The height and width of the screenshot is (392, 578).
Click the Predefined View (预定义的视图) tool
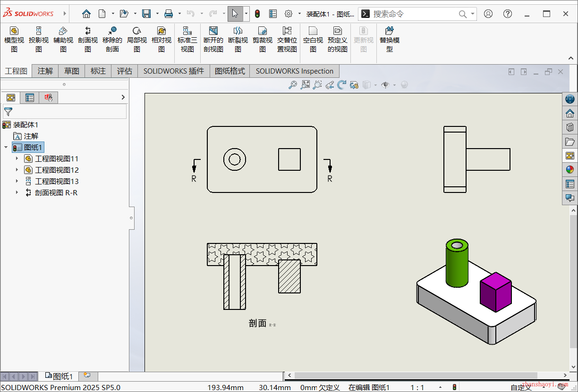(x=338, y=40)
